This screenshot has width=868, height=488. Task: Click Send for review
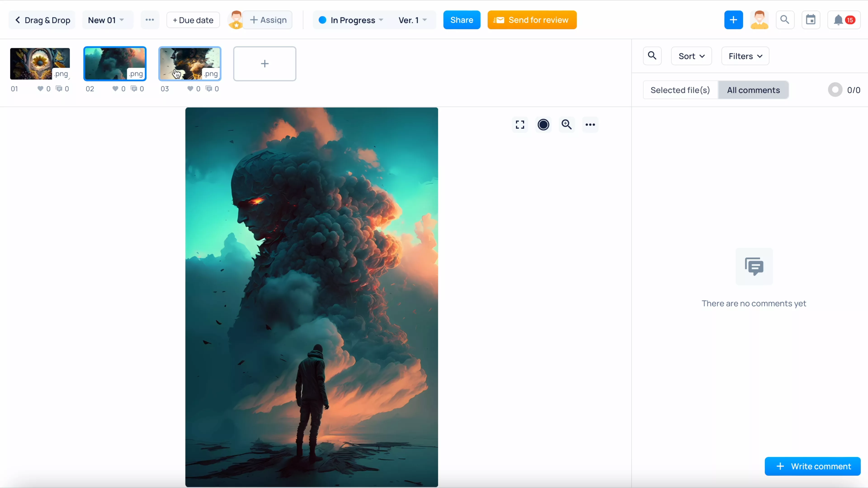[532, 19]
